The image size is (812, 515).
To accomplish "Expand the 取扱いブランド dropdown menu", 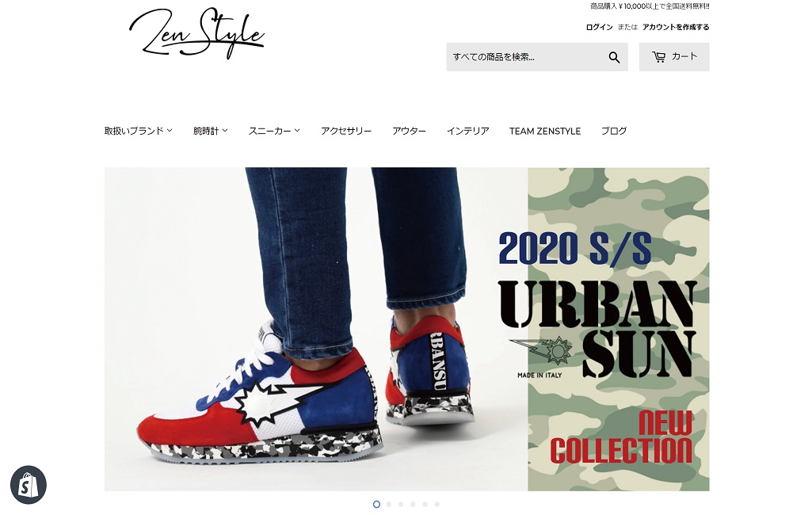I will click(139, 131).
